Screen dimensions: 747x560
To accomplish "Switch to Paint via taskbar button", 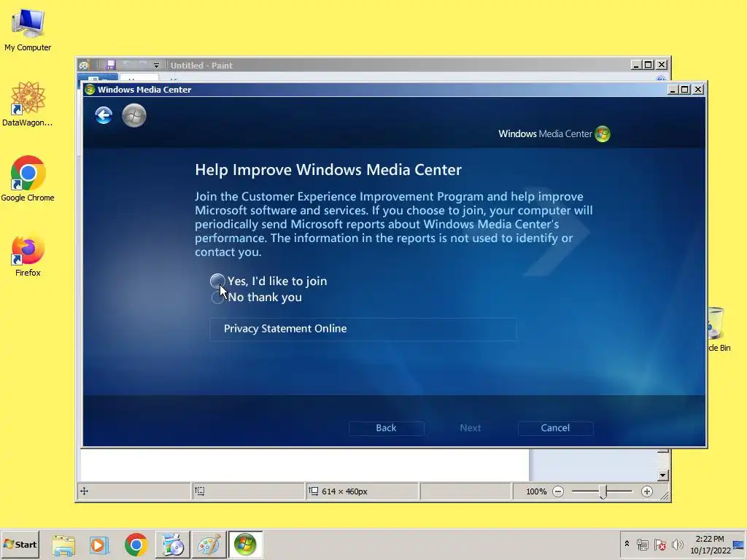I will pos(209,545).
